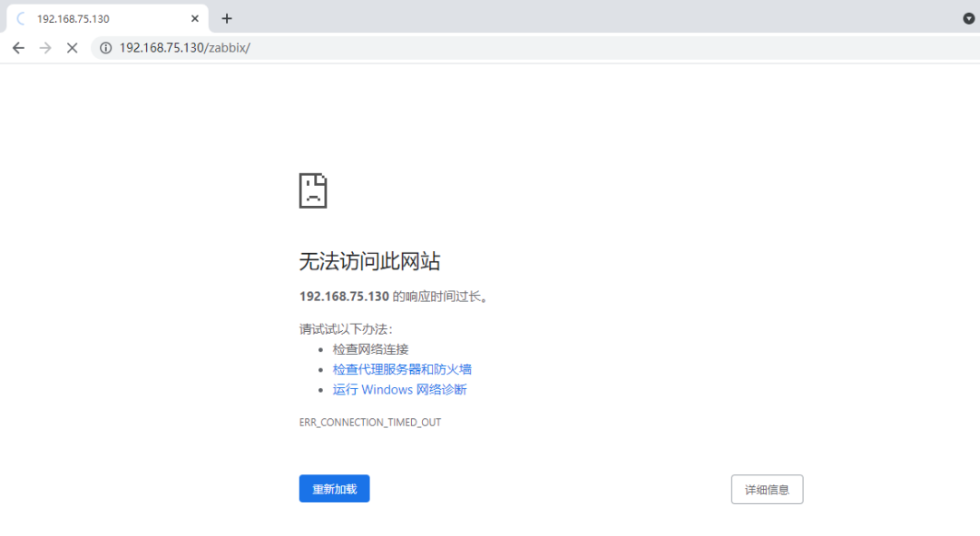Click the ERR_CONNECTION_TIMED_OUT error code

click(x=370, y=422)
